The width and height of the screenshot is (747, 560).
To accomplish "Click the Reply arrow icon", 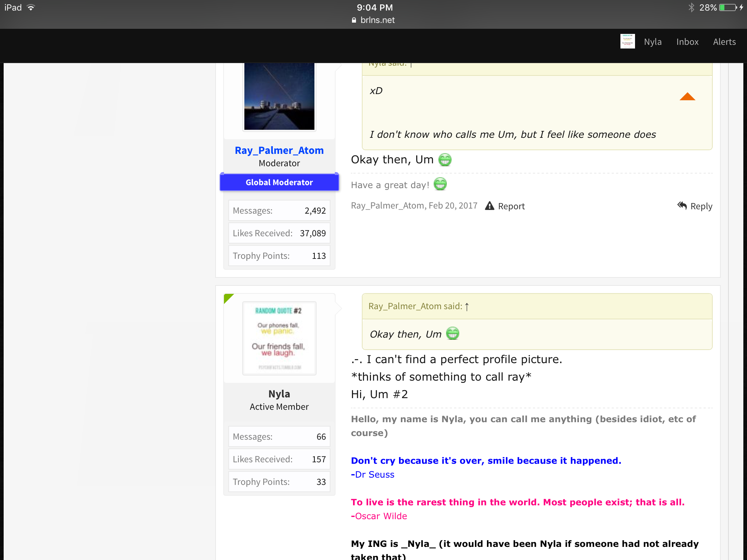I will (x=682, y=206).
